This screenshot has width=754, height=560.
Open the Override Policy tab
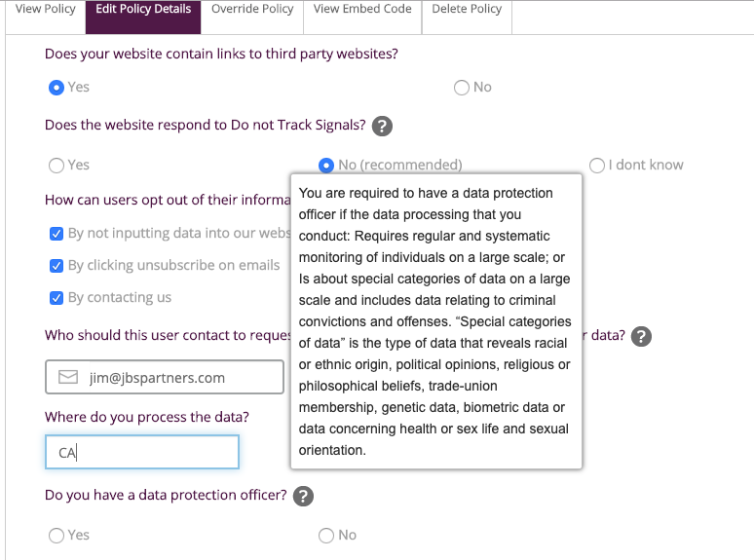coord(252,10)
